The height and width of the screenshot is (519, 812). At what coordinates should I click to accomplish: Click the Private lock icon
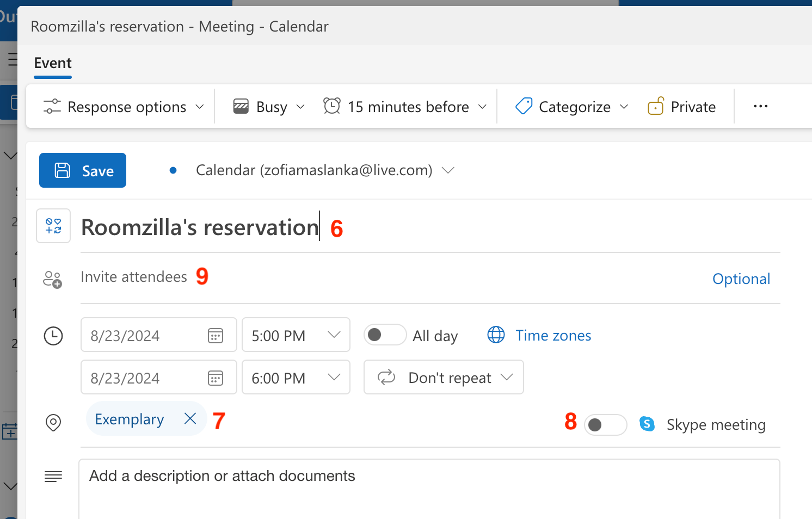[x=656, y=107]
